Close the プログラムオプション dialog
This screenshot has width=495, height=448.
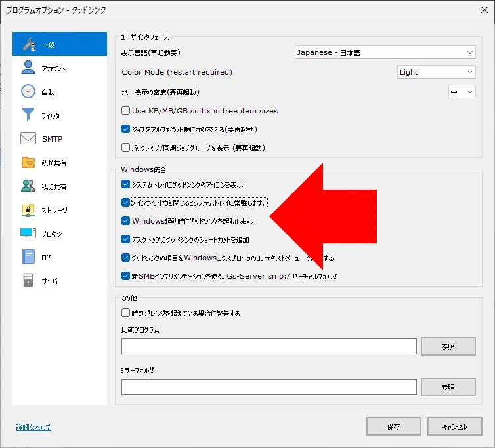click(x=484, y=10)
